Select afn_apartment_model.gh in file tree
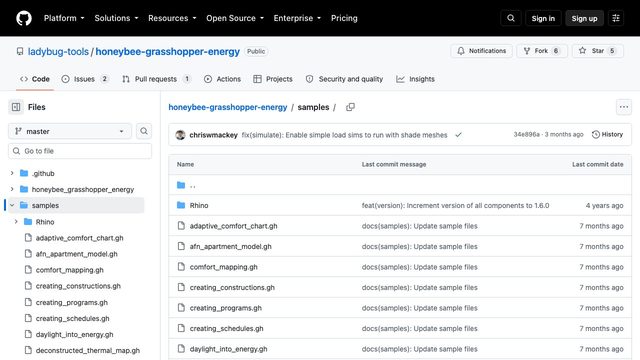The width and height of the screenshot is (640, 360). point(77,254)
